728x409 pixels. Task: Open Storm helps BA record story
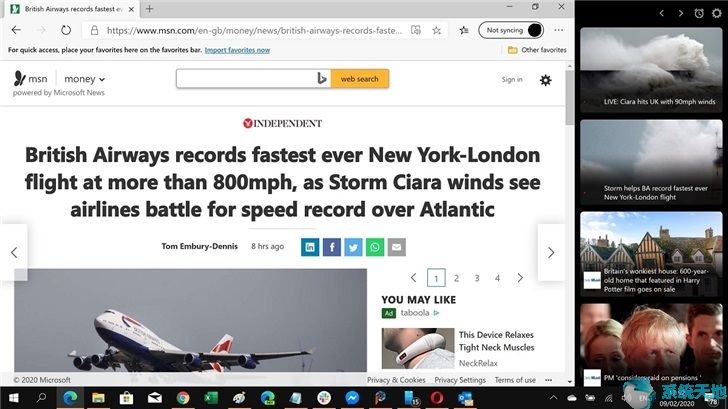coord(651,162)
